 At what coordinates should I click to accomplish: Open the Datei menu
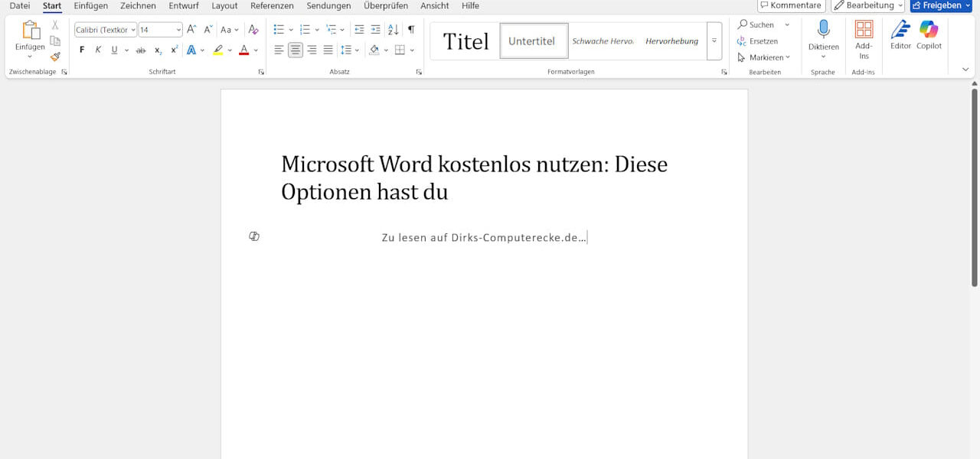[20, 5]
